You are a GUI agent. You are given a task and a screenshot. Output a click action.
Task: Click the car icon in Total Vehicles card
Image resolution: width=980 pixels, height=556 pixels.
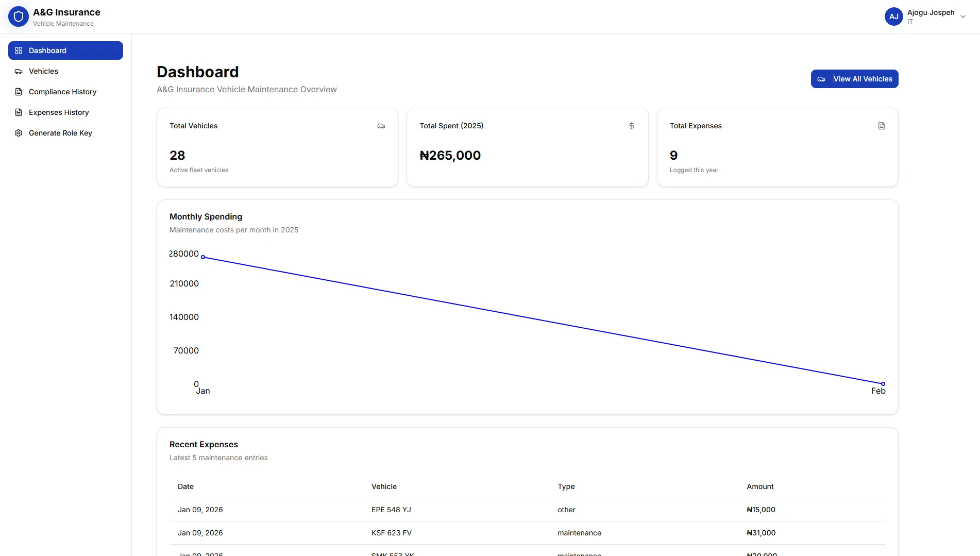pos(381,126)
